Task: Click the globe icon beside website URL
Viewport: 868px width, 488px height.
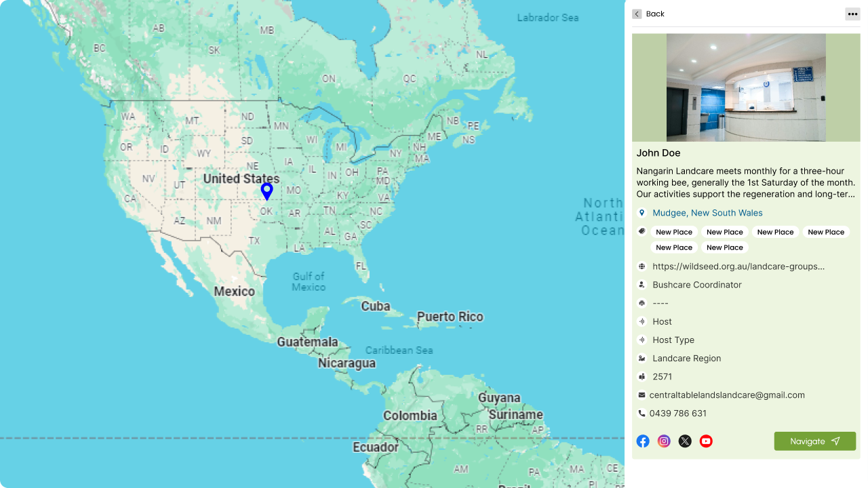Action: coord(642,266)
